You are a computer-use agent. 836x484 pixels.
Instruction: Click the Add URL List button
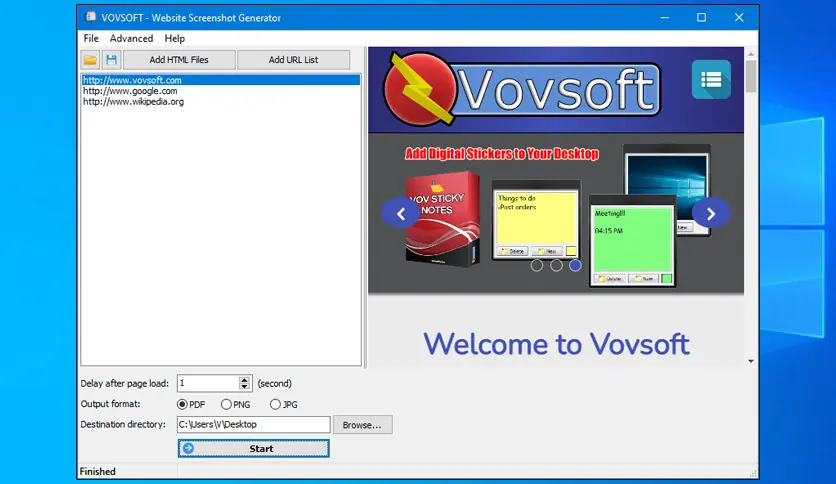pos(293,60)
